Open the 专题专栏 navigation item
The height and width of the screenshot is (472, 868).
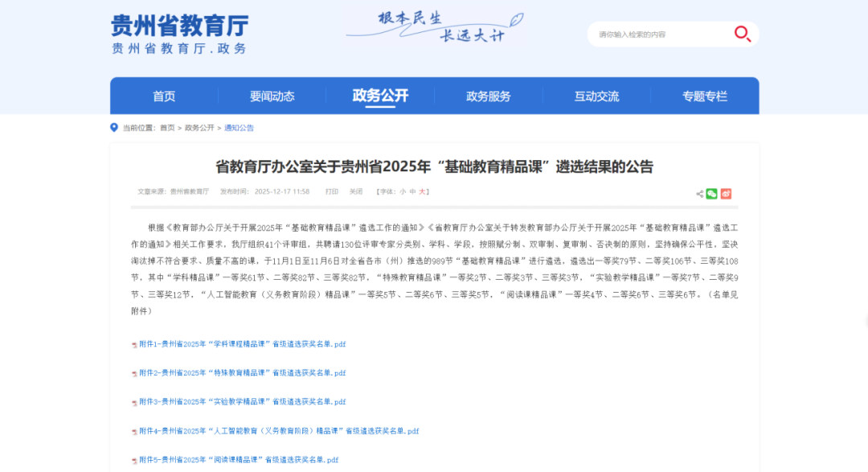pyautogui.click(x=704, y=96)
